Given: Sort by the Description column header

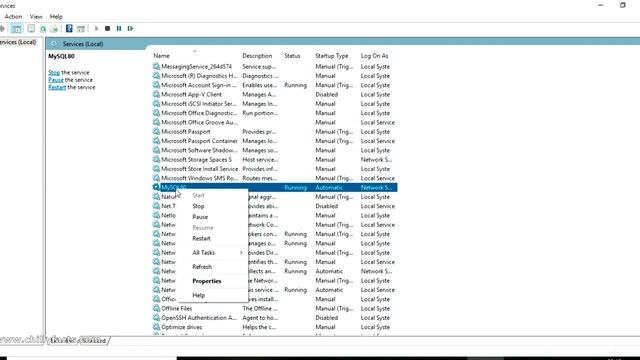Looking at the screenshot, I should tap(257, 56).
